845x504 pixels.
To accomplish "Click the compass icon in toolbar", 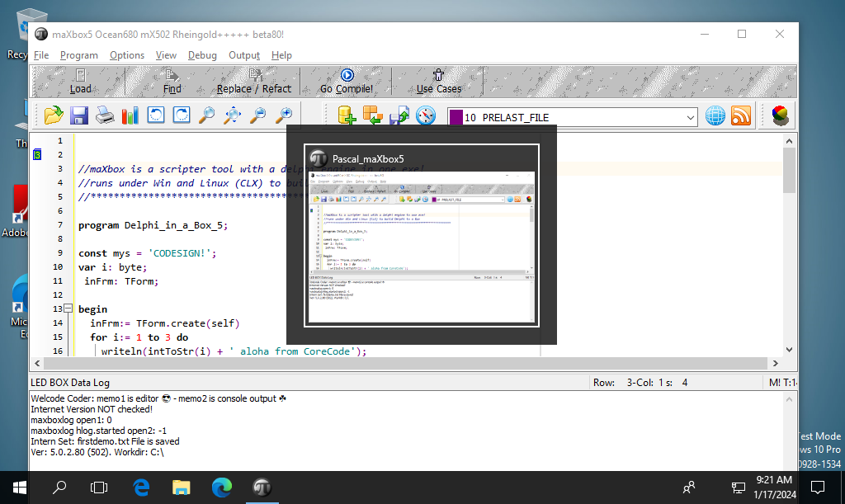I will 426,116.
